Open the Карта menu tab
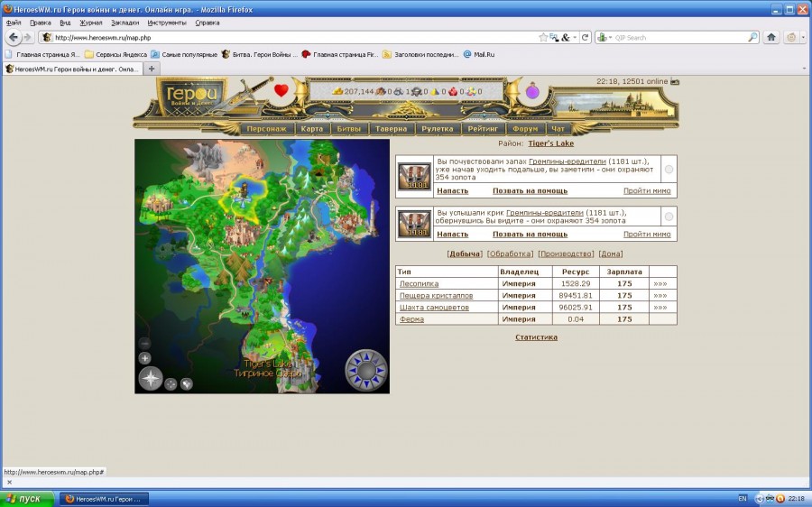 coord(312,129)
